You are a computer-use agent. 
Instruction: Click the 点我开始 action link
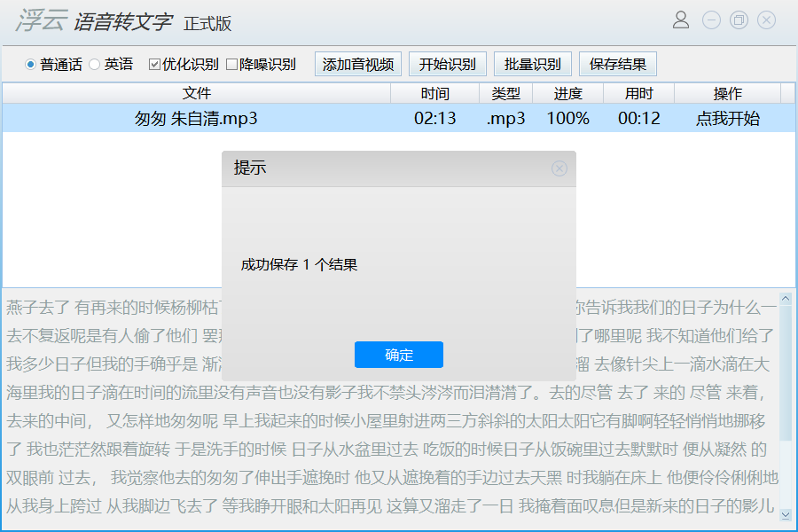click(x=727, y=118)
